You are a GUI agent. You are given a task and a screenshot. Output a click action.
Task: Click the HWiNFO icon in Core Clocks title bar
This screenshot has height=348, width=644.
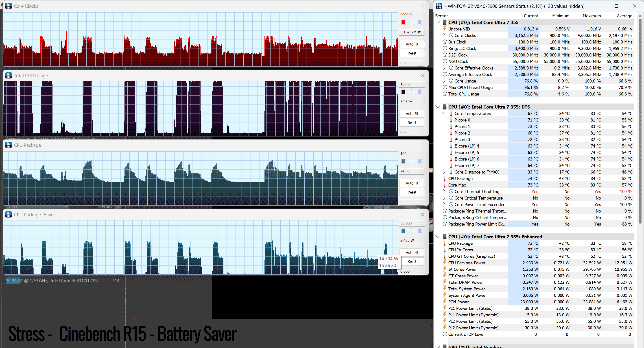(9, 6)
